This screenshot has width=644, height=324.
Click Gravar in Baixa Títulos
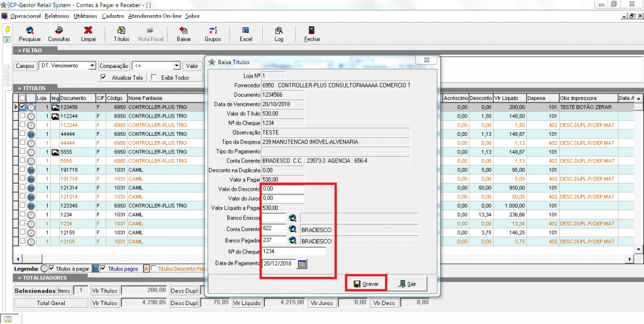pyautogui.click(x=366, y=284)
